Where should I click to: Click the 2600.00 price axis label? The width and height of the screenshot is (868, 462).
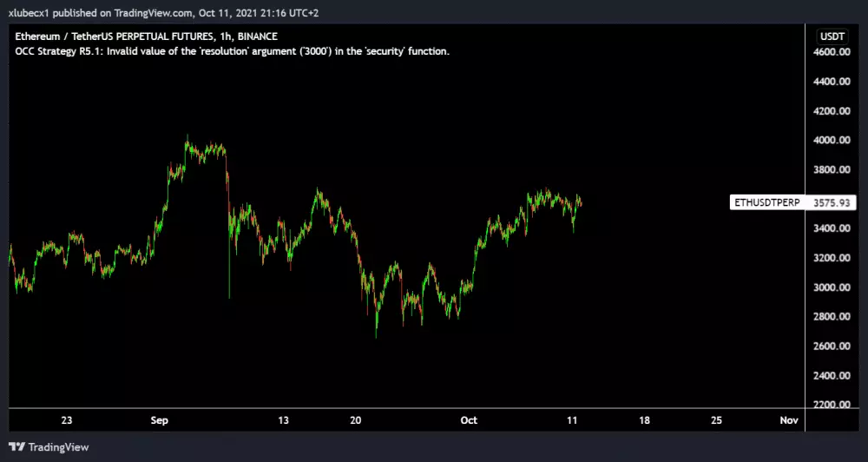[832, 346]
